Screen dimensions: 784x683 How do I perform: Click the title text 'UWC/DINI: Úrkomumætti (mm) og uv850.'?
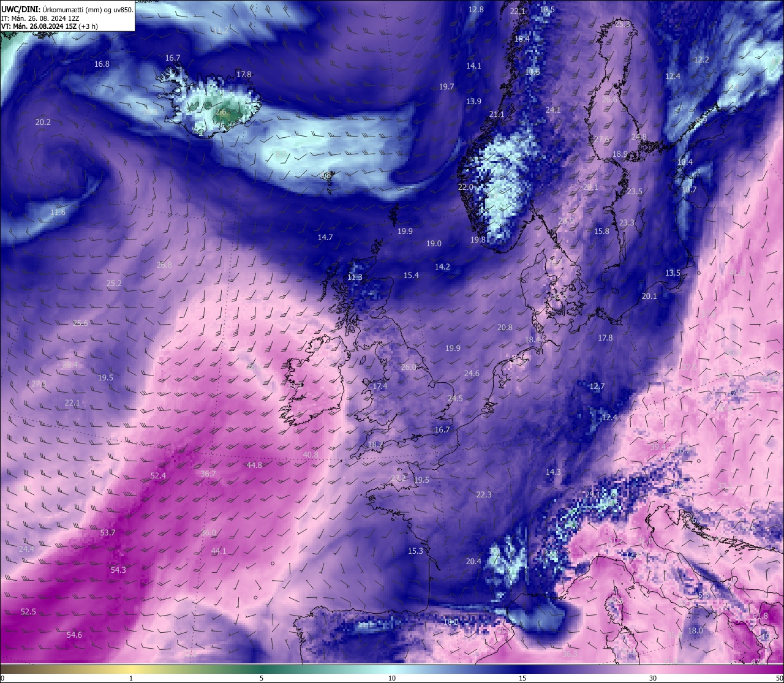(x=67, y=10)
